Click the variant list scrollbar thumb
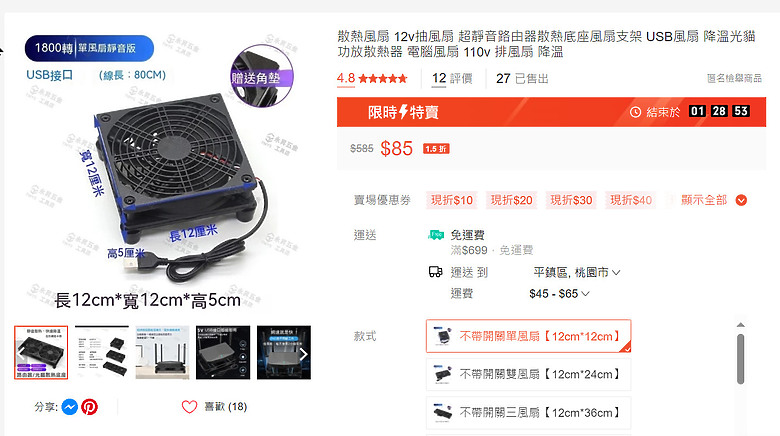This screenshot has width=780, height=436. click(741, 359)
